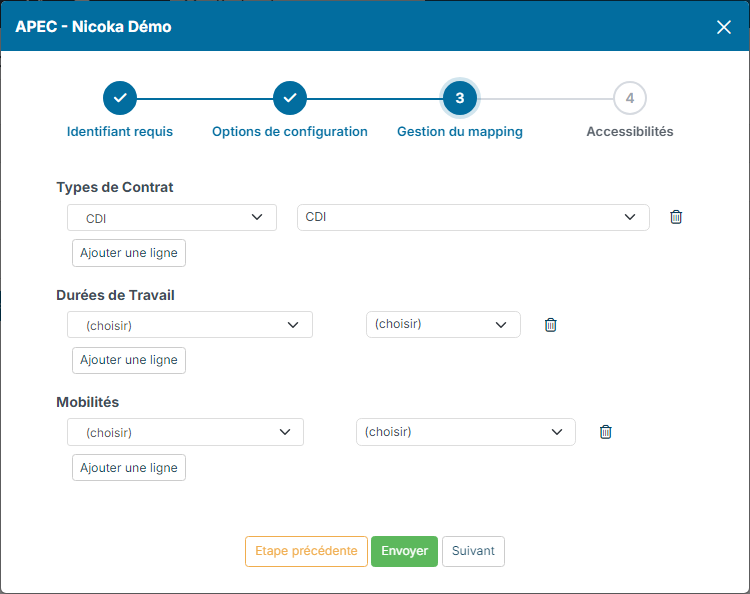
Task: Add a line under Durées de Travail
Action: coord(129,360)
